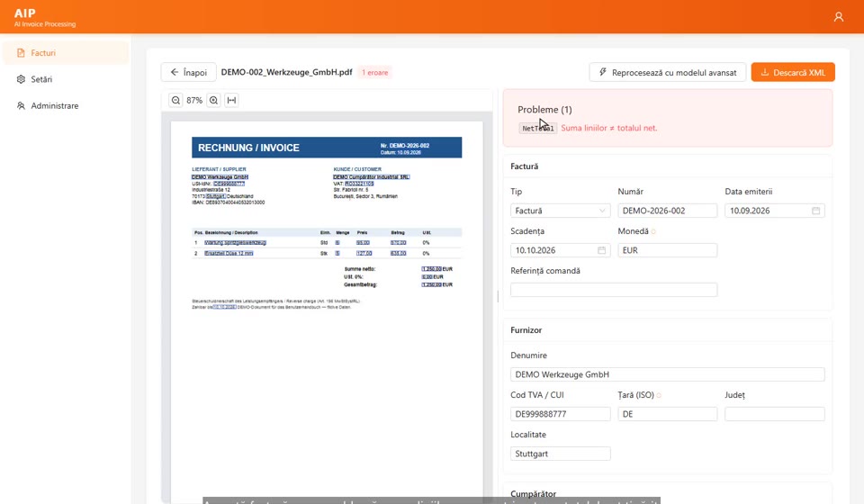Click the RECHNUNG / INVOICE title in the PDF
The width and height of the screenshot is (864, 504).
point(248,148)
